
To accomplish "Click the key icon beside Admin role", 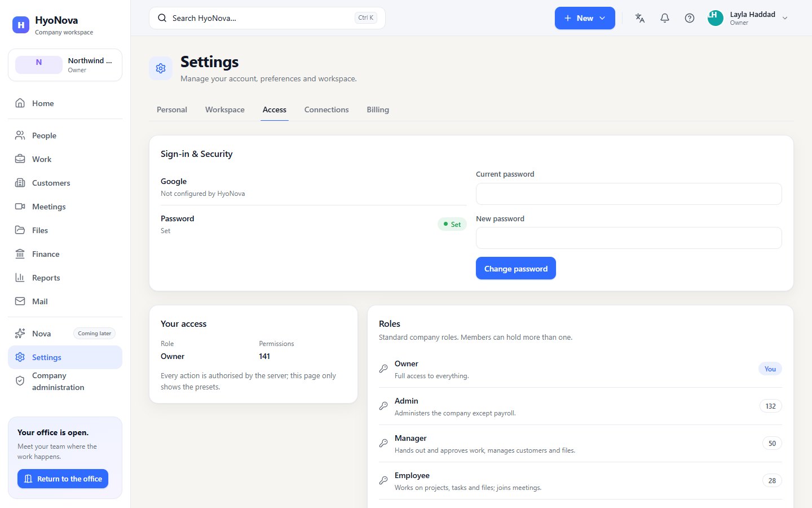I will pyautogui.click(x=383, y=406).
